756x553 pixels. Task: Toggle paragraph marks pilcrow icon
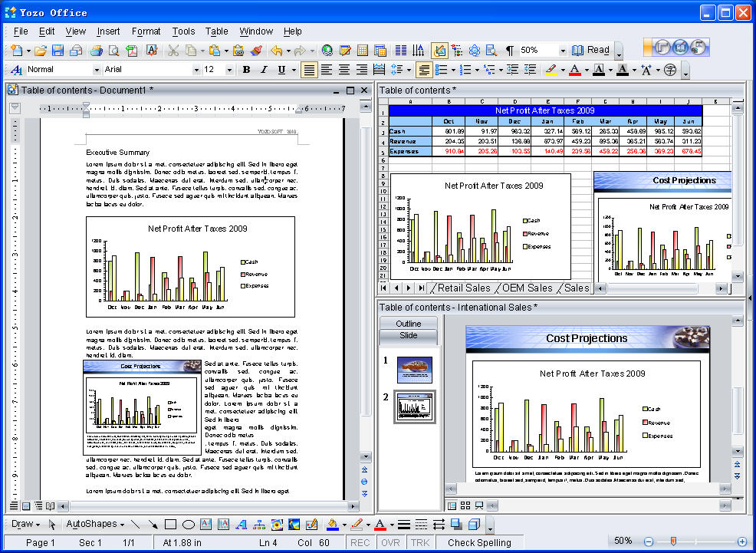[x=510, y=50]
